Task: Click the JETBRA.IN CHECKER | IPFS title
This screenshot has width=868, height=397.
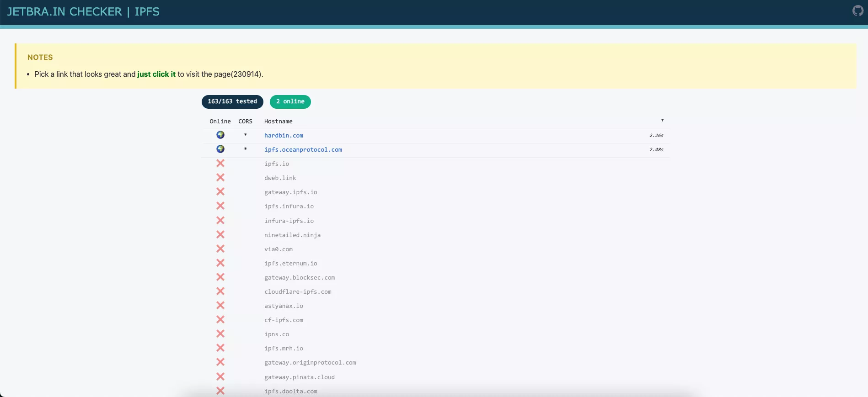Action: [83, 12]
